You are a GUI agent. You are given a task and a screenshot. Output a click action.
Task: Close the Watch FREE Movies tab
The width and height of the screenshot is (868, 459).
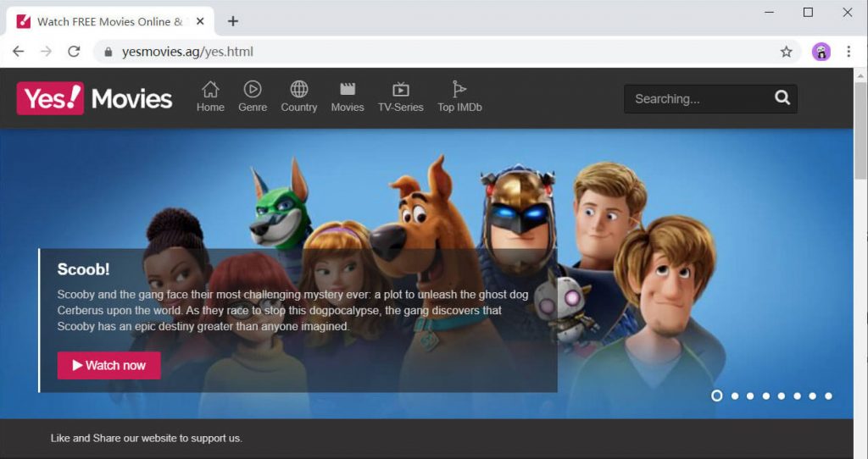tap(200, 21)
